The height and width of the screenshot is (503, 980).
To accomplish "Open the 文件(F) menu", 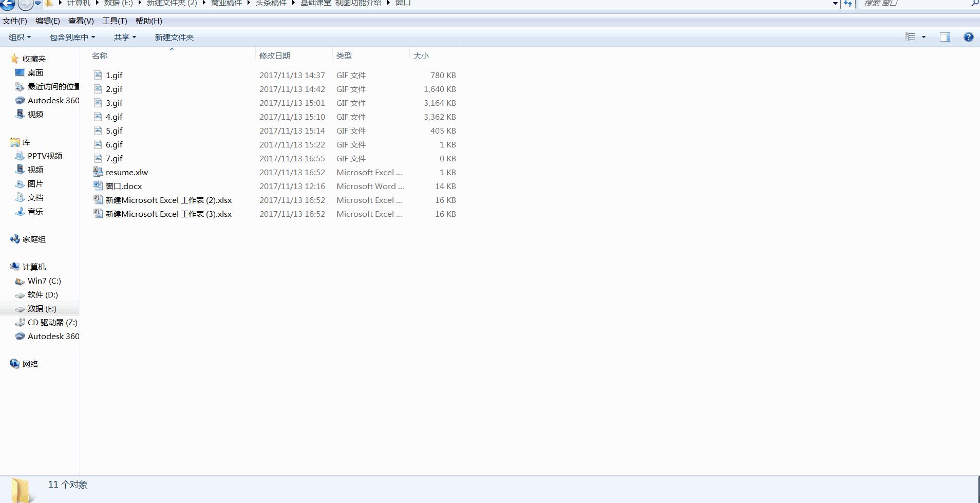I will 15,21.
